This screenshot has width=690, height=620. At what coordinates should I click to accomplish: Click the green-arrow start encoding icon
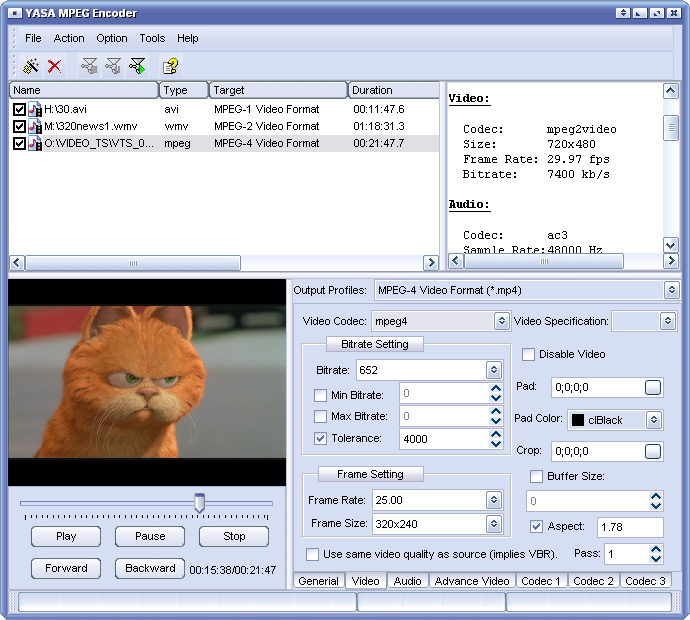[138, 66]
